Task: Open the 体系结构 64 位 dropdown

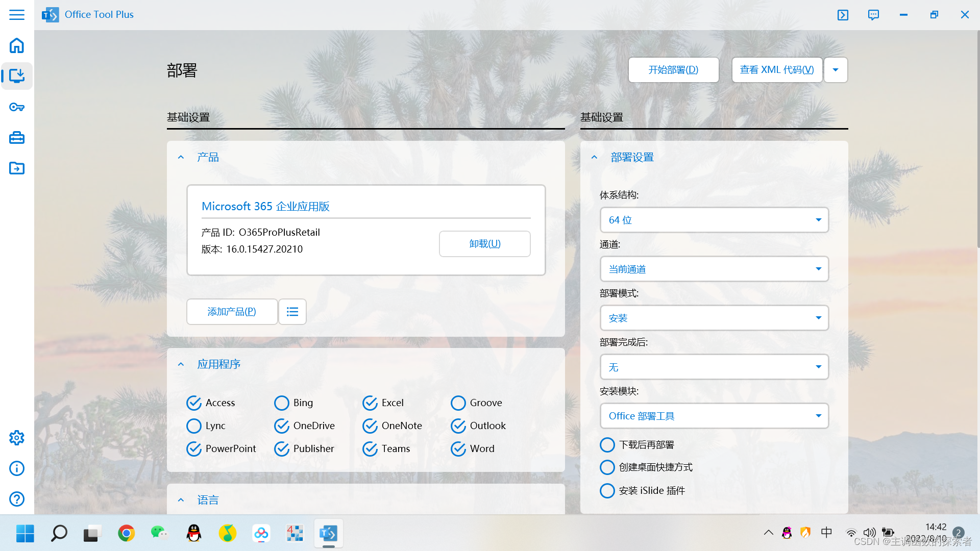Action: (714, 220)
